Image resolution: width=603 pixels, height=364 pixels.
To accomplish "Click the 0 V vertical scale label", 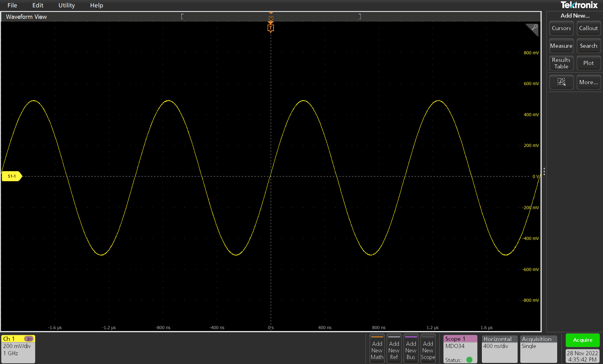I will (535, 177).
